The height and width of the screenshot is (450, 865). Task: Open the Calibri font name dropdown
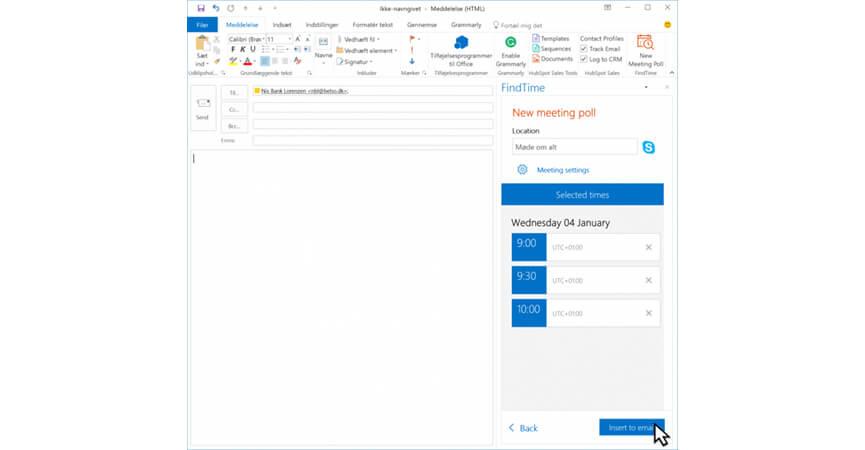(260, 39)
